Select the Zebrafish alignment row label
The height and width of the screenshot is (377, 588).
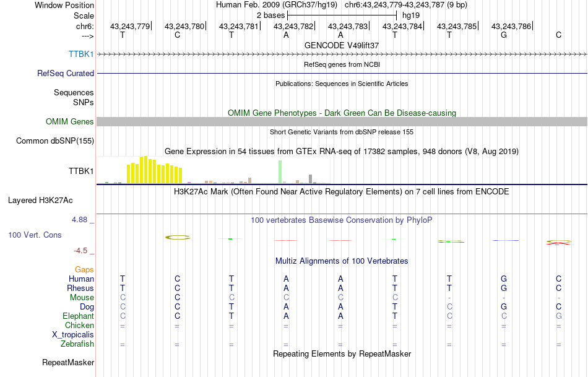(77, 344)
